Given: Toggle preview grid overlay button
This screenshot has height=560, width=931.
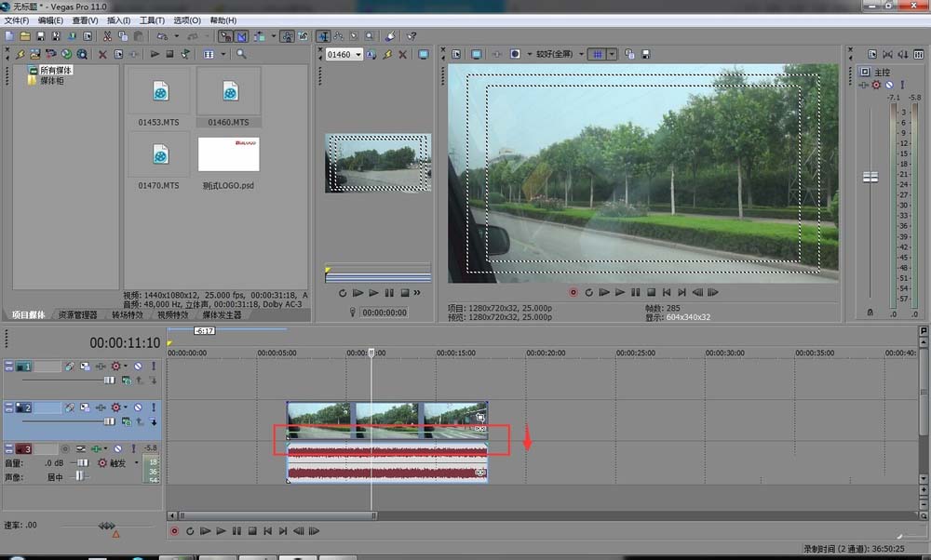Looking at the screenshot, I should coord(598,54).
